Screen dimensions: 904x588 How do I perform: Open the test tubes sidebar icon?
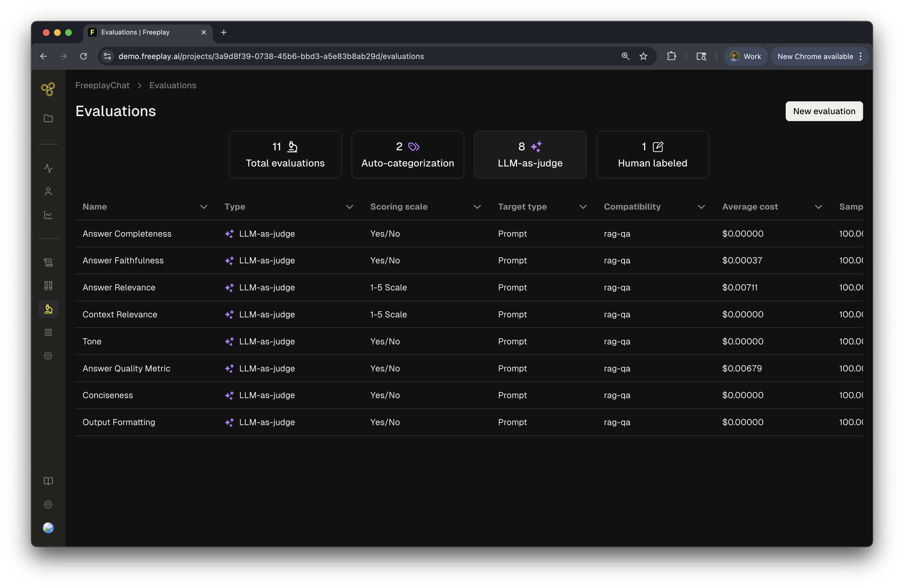[48, 286]
